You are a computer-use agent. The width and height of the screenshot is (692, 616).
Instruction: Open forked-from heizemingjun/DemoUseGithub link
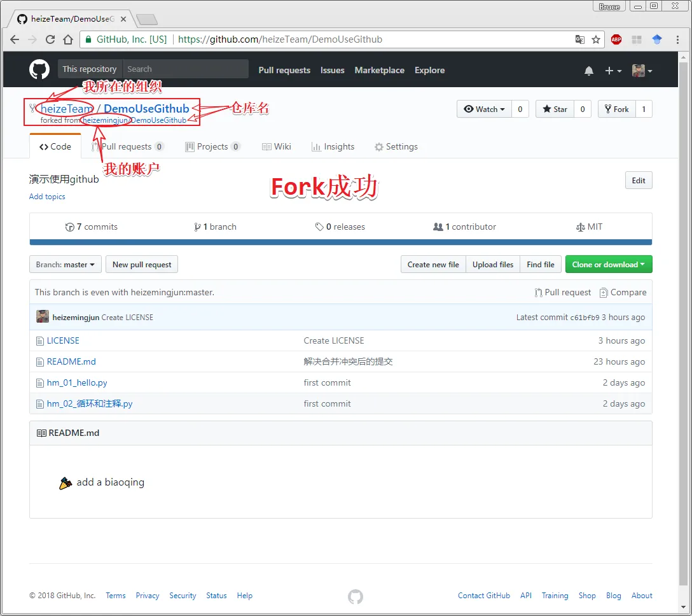(x=135, y=120)
